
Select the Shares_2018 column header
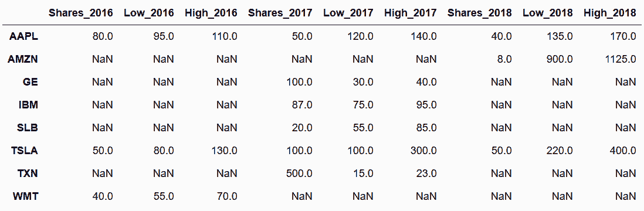point(480,13)
